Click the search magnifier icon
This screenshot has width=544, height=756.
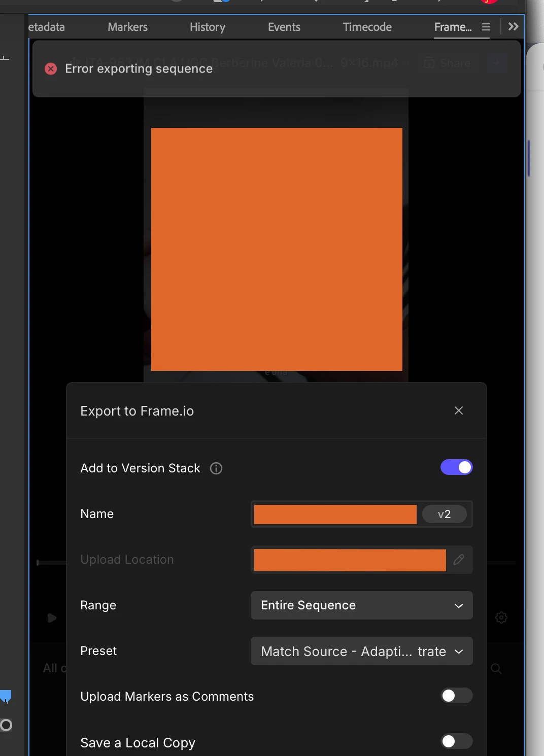[x=496, y=668]
